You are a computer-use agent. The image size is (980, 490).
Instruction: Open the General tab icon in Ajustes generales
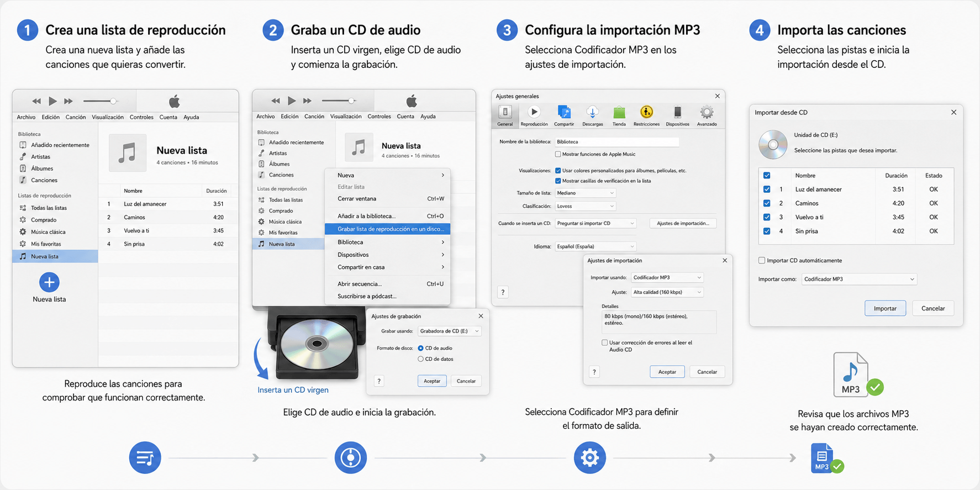(505, 116)
